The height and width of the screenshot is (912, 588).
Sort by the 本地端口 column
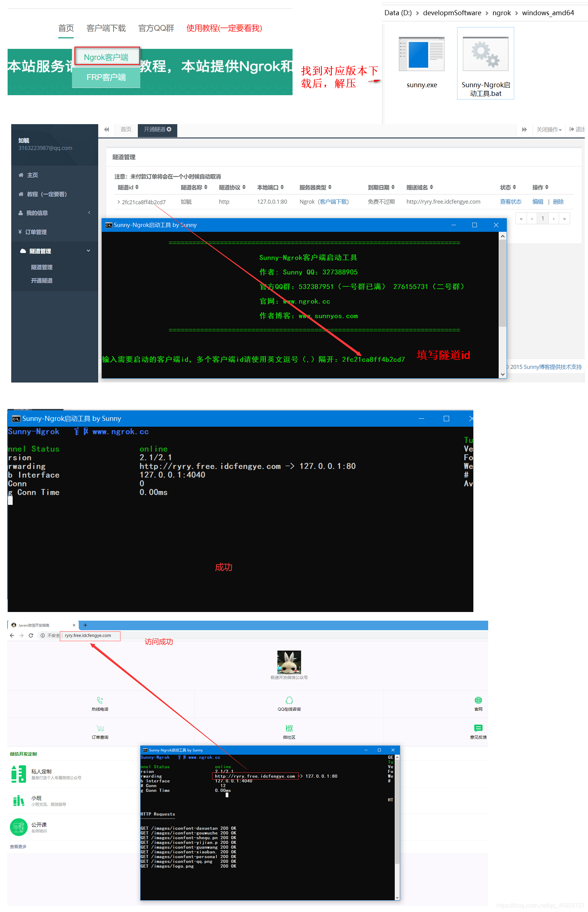coord(270,187)
